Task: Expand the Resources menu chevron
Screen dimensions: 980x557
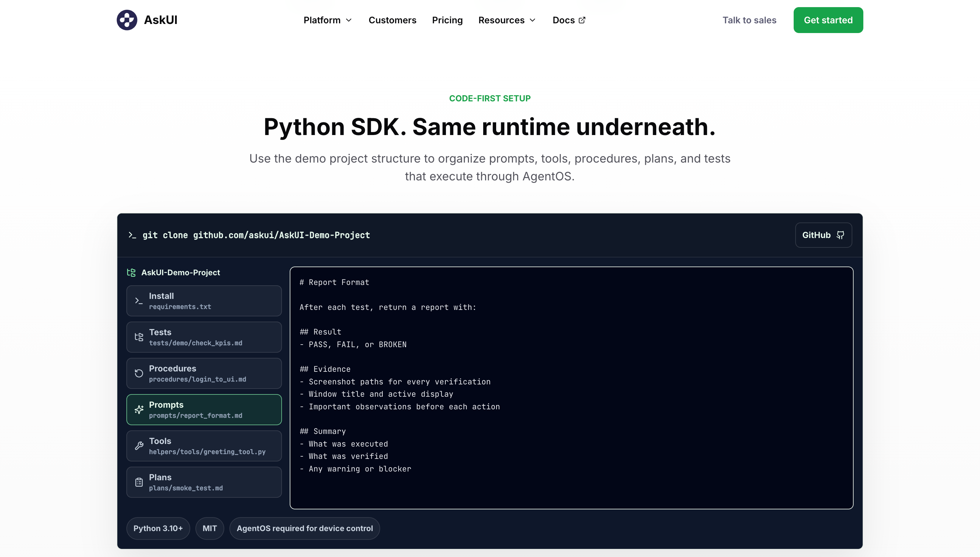Action: [x=532, y=20]
